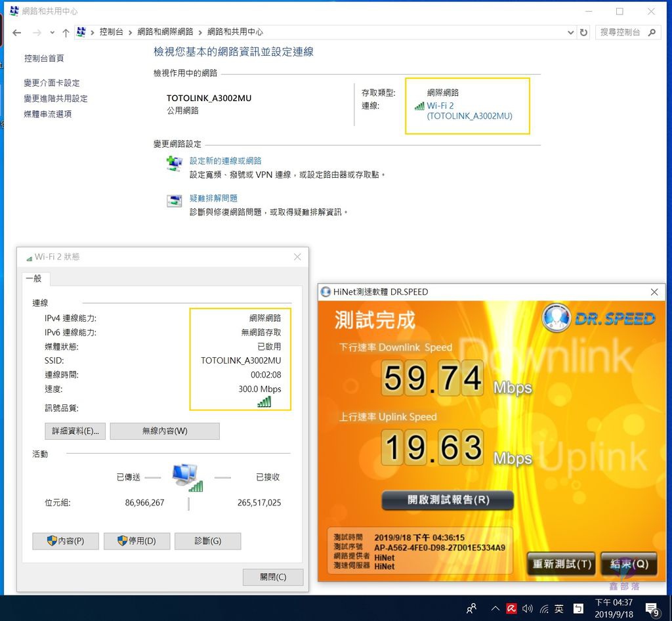Screen dimensions: 672x621
Task: Click downlink speed value 59.74
Action: click(432, 377)
